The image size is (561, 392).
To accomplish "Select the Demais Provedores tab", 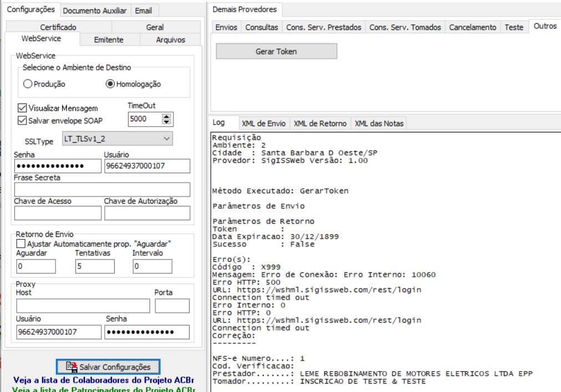I will coord(244,9).
